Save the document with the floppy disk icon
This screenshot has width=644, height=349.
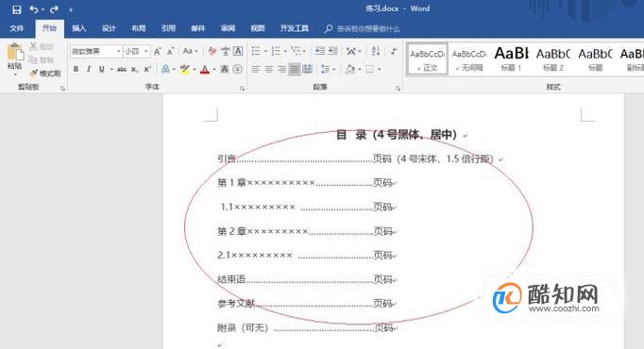click(16, 9)
